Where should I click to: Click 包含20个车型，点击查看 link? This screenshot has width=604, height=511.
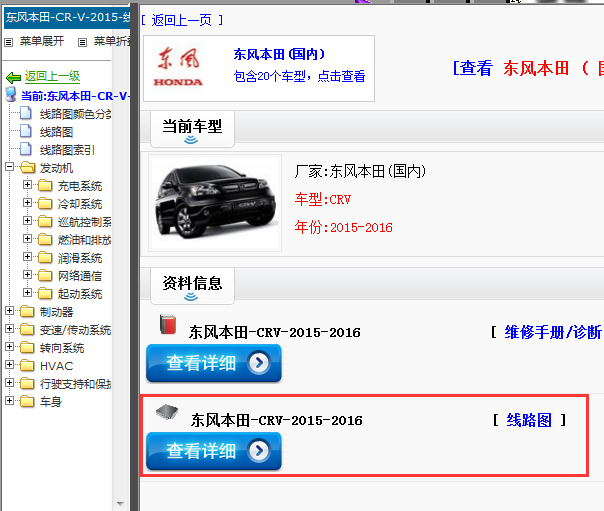tap(299, 76)
